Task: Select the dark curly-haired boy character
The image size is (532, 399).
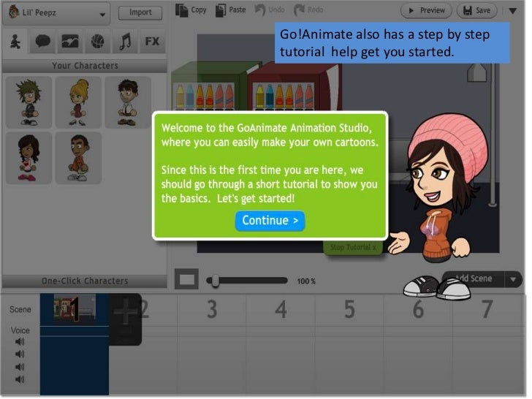Action: click(128, 102)
